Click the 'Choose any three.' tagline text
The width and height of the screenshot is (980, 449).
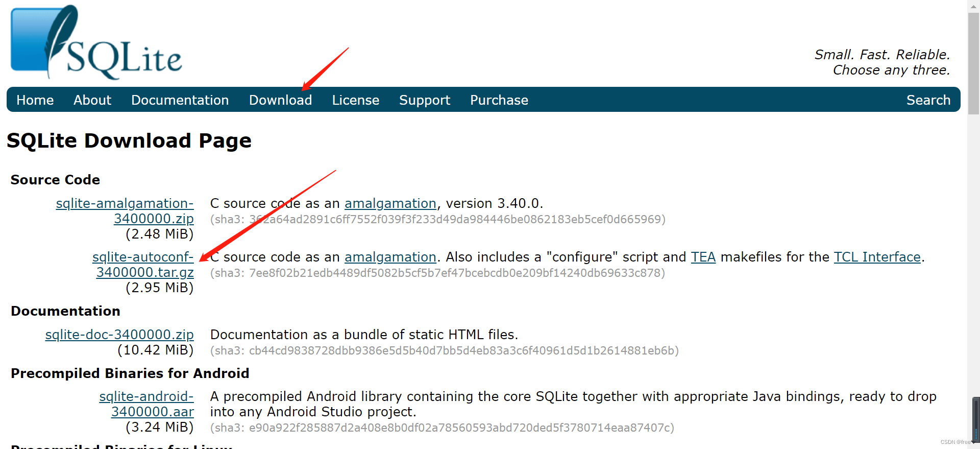point(891,70)
